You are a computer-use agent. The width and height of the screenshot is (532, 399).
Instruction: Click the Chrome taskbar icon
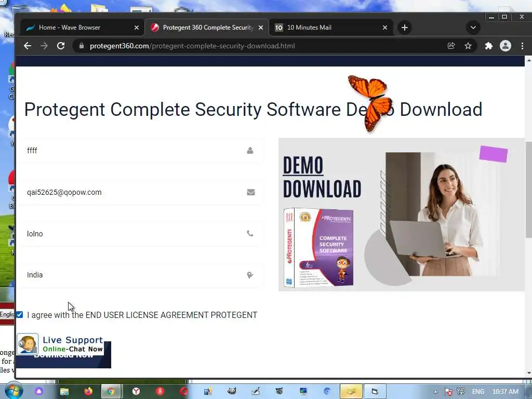111,392
